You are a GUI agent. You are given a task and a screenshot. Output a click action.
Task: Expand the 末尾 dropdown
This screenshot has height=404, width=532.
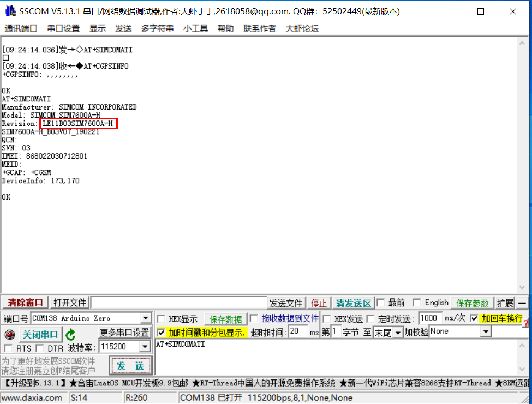tap(398, 333)
